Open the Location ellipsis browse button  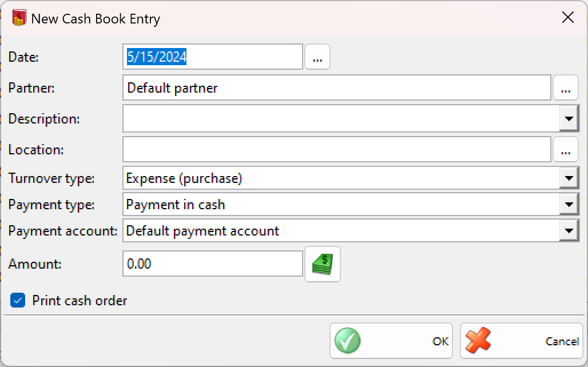point(566,150)
